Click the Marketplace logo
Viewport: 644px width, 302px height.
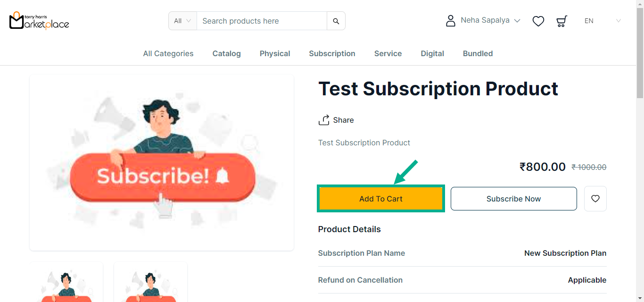[39, 21]
